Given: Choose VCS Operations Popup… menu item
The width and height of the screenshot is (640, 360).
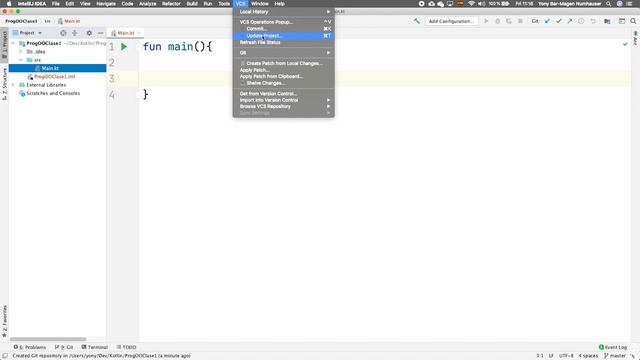Looking at the screenshot, I should tap(284, 22).
